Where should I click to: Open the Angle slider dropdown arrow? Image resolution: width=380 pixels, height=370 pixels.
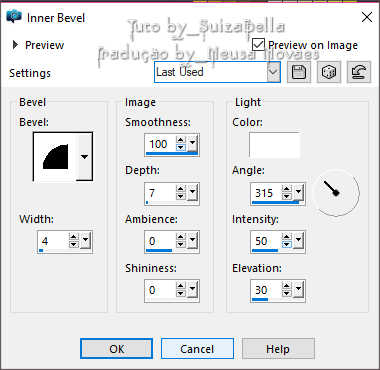coord(298,193)
